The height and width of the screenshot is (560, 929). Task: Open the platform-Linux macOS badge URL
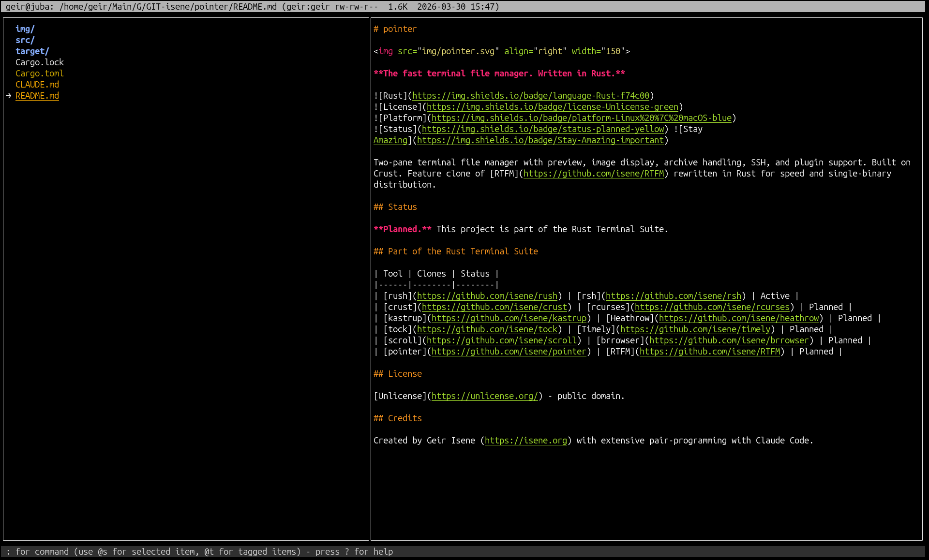coord(582,118)
